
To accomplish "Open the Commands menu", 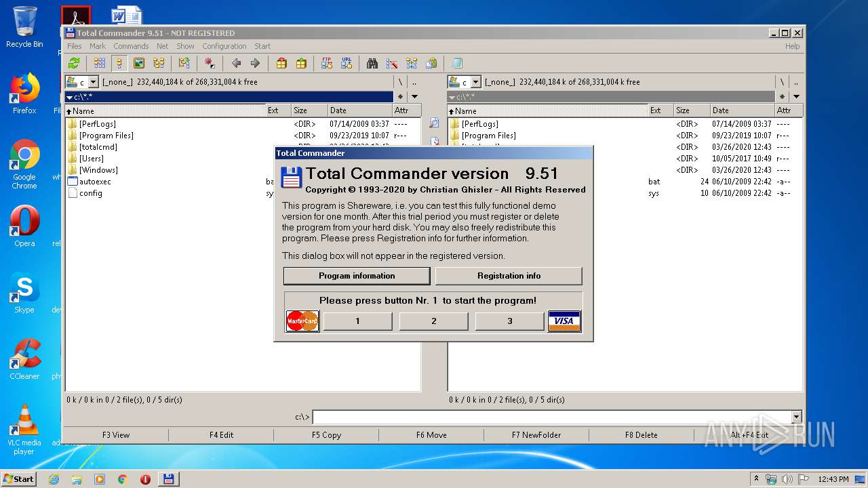I will click(x=131, y=46).
